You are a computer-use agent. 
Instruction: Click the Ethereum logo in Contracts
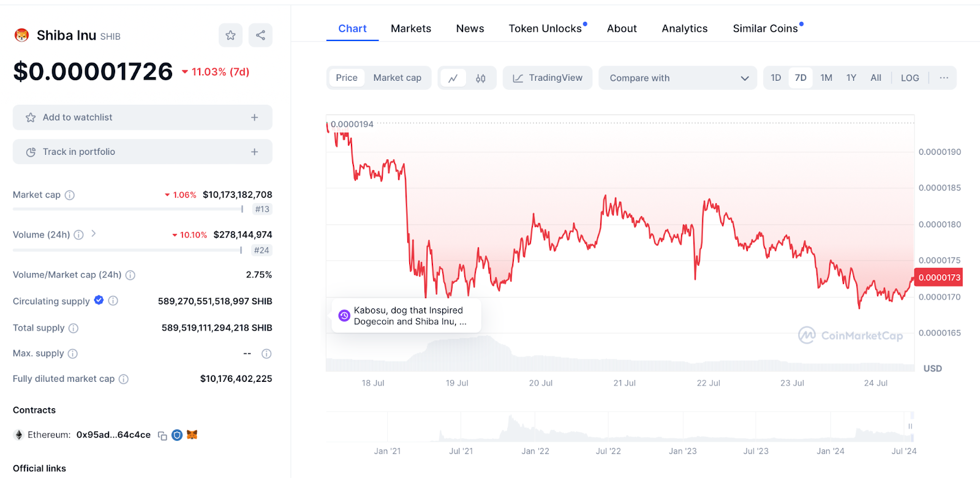(18, 435)
